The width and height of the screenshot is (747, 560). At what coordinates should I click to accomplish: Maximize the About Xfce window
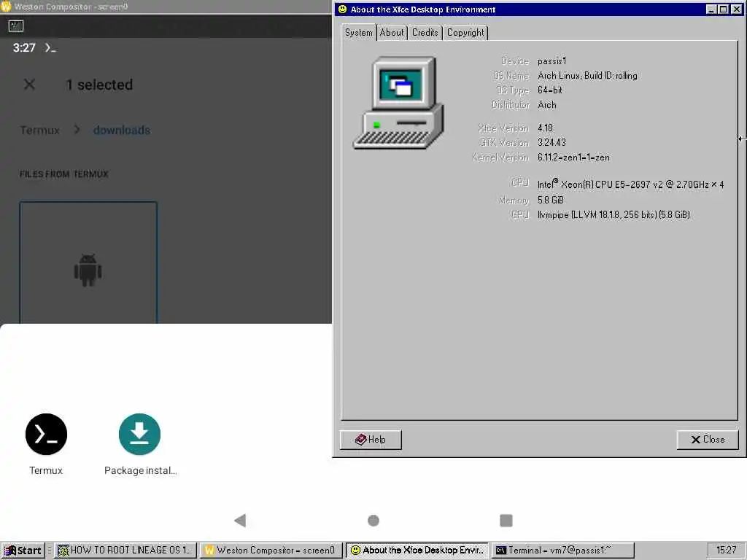pyautogui.click(x=723, y=9)
